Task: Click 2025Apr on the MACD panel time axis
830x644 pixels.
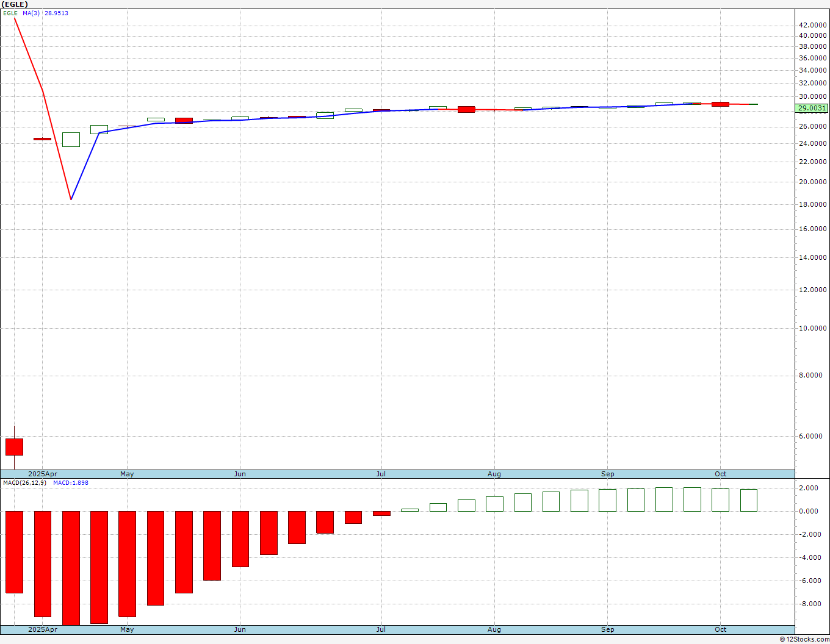Action: pyautogui.click(x=43, y=629)
